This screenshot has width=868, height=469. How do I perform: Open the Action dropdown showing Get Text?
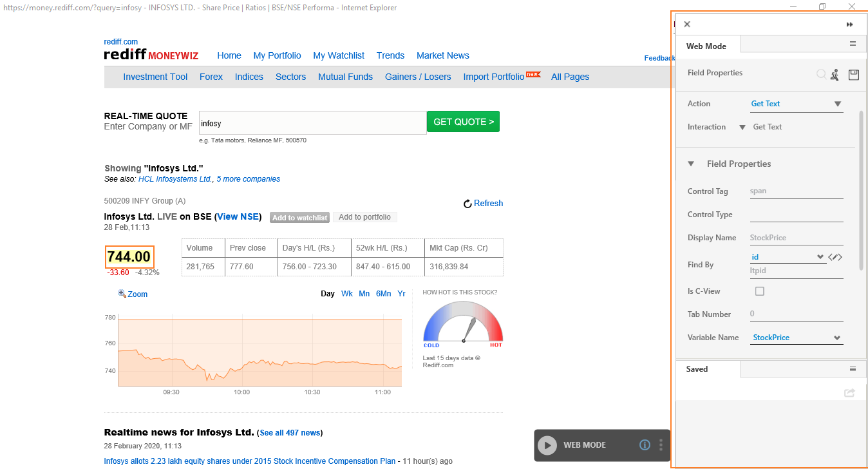tap(797, 104)
